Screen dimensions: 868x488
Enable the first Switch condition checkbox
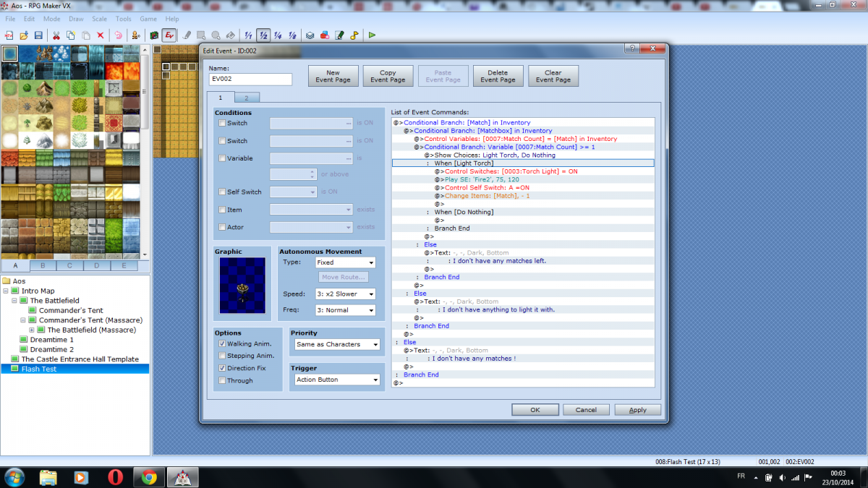[222, 124]
